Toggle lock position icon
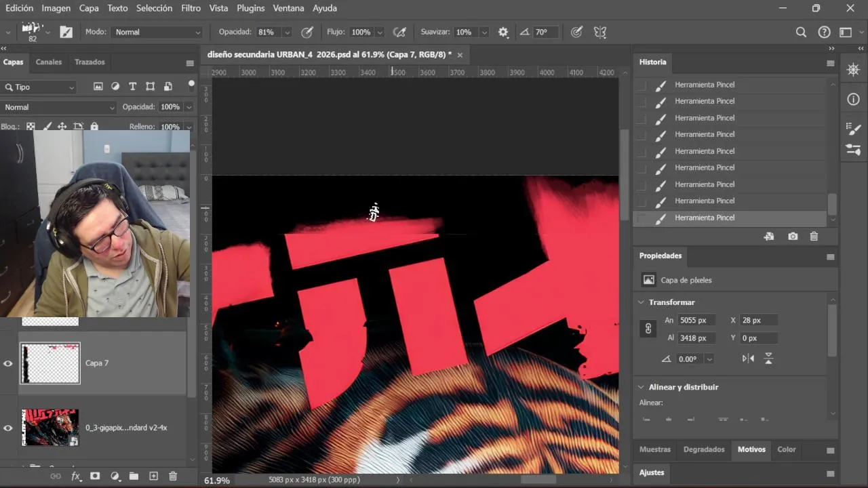The width and height of the screenshot is (868, 488). click(x=62, y=126)
